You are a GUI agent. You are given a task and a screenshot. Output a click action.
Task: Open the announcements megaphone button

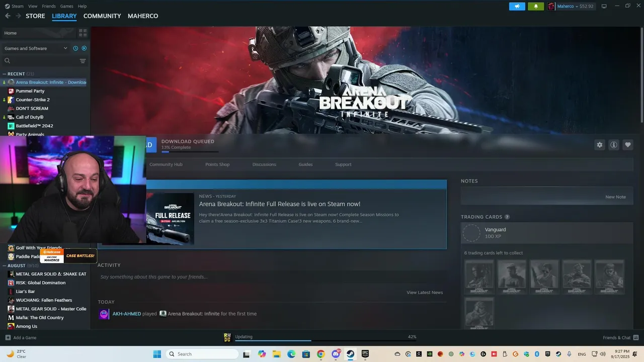[517, 6]
